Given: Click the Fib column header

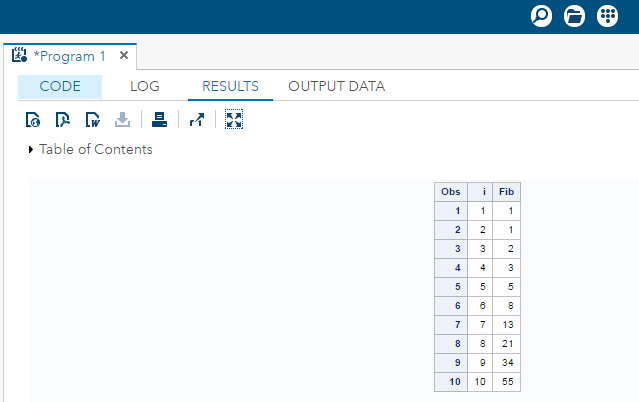Looking at the screenshot, I should point(507,192).
